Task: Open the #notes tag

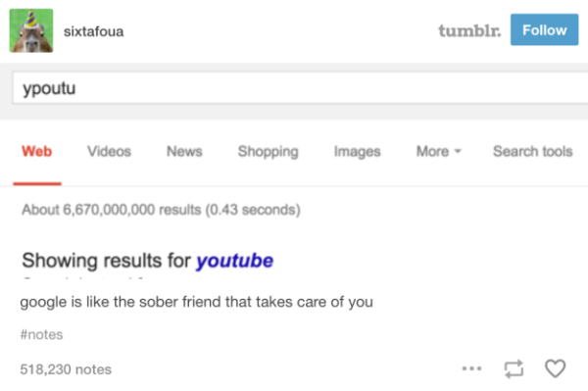Action: (x=41, y=334)
